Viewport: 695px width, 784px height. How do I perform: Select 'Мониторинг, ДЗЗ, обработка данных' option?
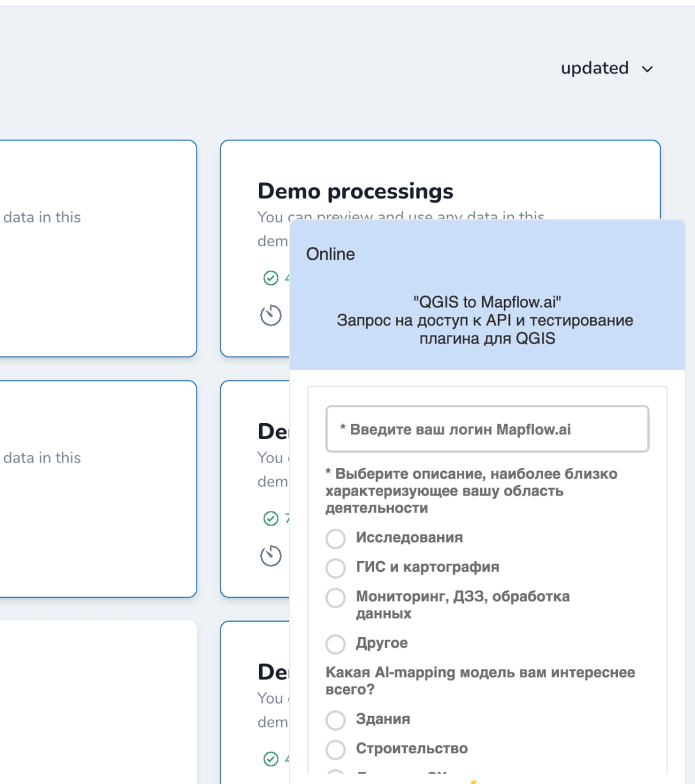pyautogui.click(x=336, y=597)
